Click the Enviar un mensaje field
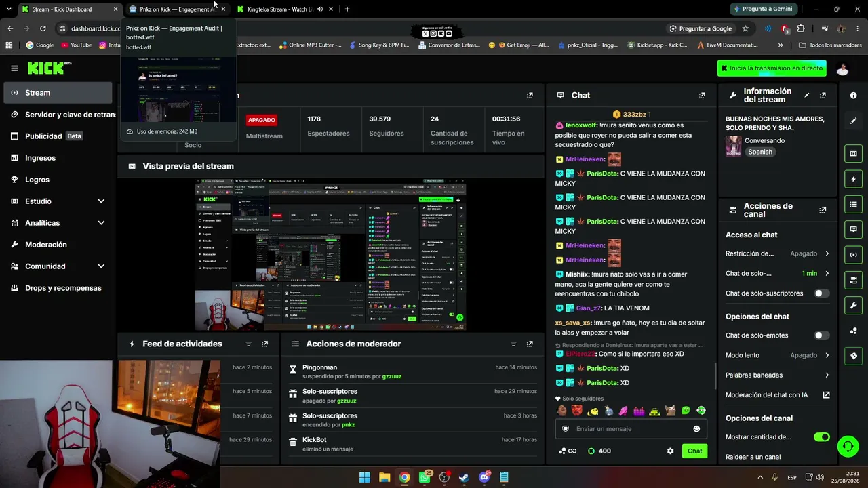 point(631,429)
